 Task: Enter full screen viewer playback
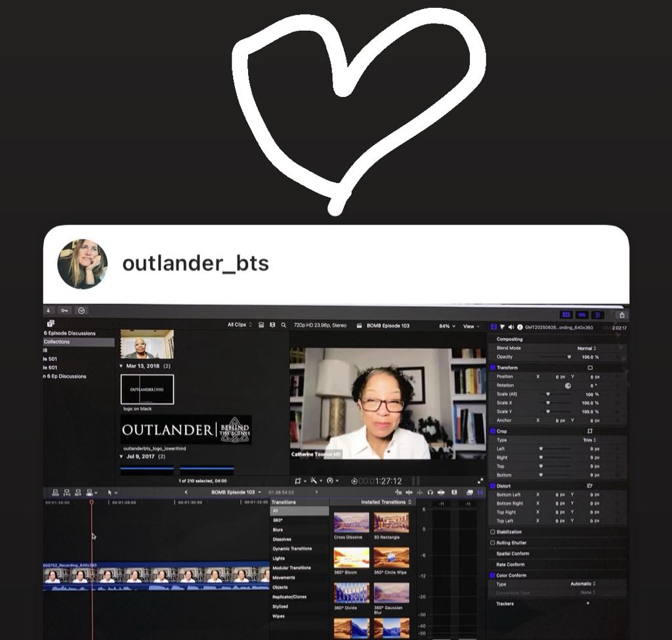pyautogui.click(x=480, y=481)
